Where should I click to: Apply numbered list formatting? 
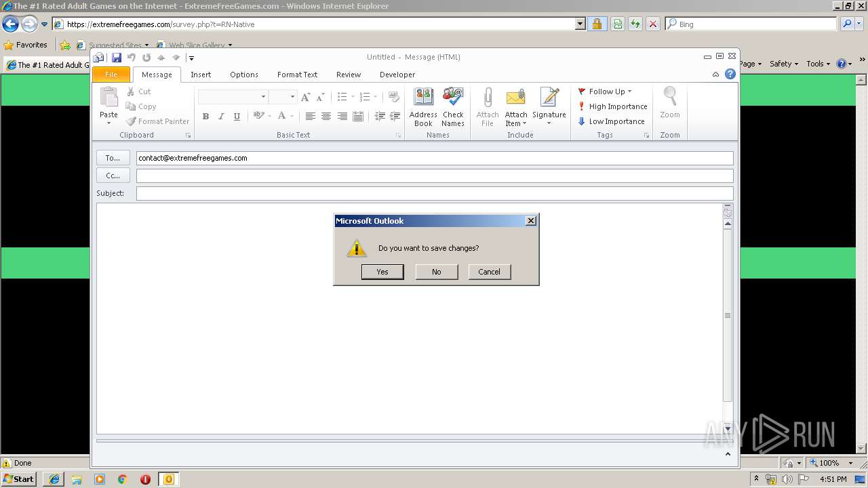point(365,97)
